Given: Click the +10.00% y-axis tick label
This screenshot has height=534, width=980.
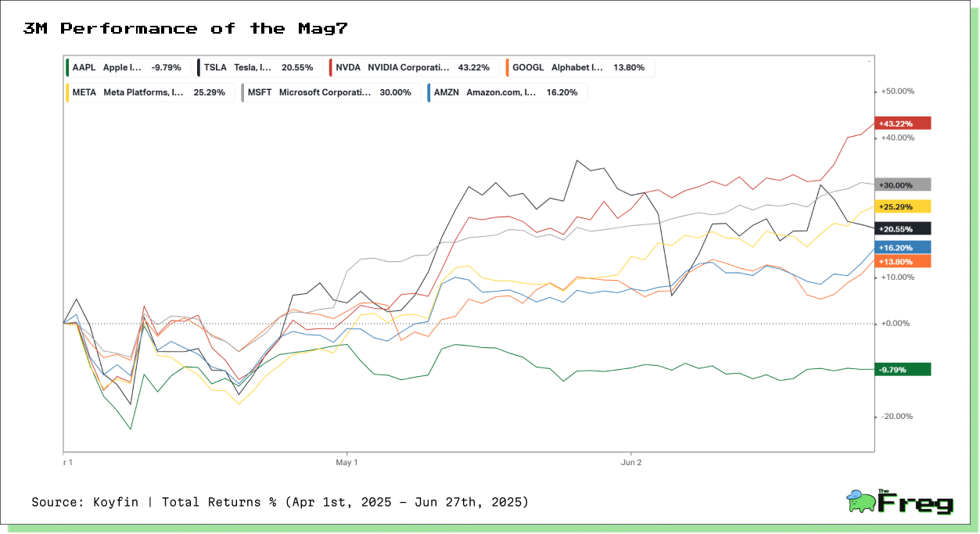Looking at the screenshot, I should click(x=897, y=277).
